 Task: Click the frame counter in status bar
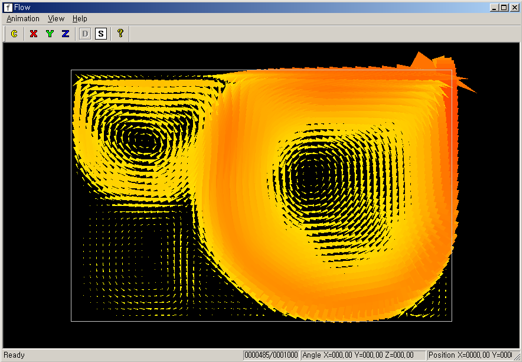point(271,355)
